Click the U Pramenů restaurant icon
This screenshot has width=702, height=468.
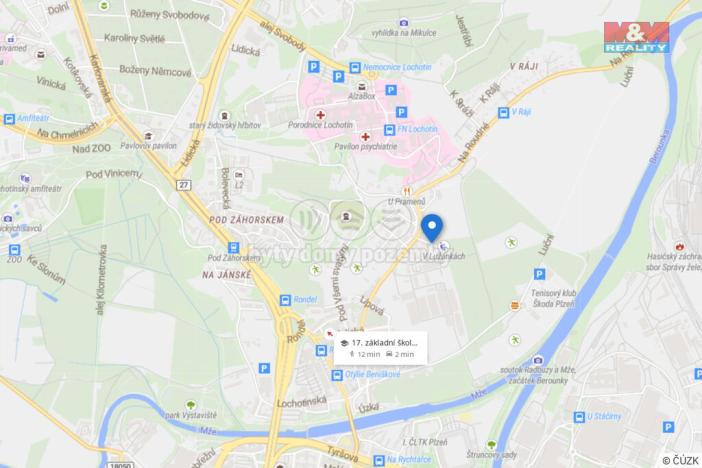coord(407,192)
